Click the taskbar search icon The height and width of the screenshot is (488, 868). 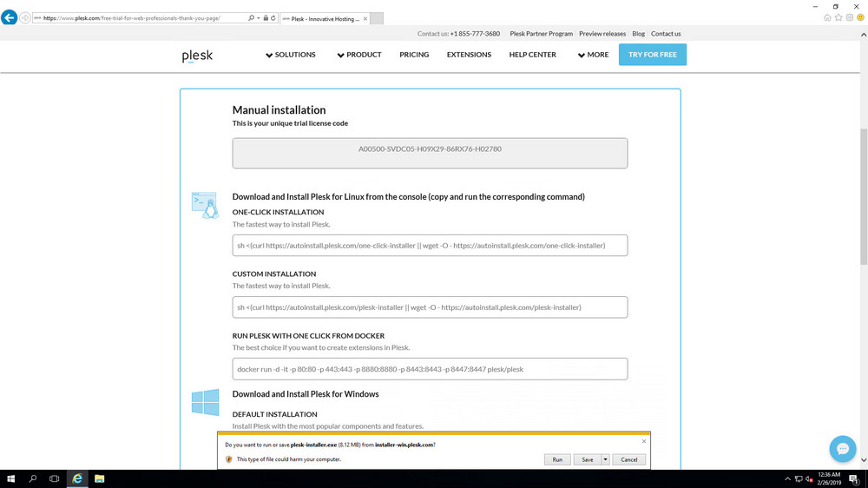click(x=33, y=478)
